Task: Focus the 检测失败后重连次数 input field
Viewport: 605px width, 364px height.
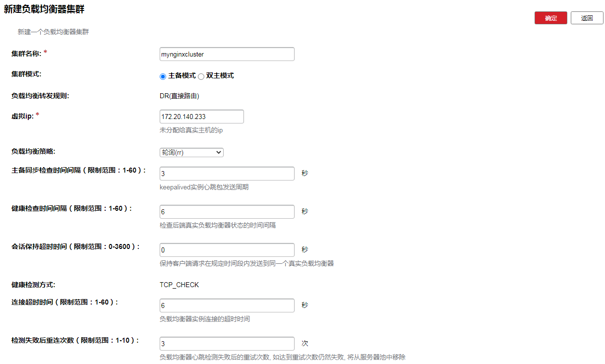Action: (x=227, y=344)
